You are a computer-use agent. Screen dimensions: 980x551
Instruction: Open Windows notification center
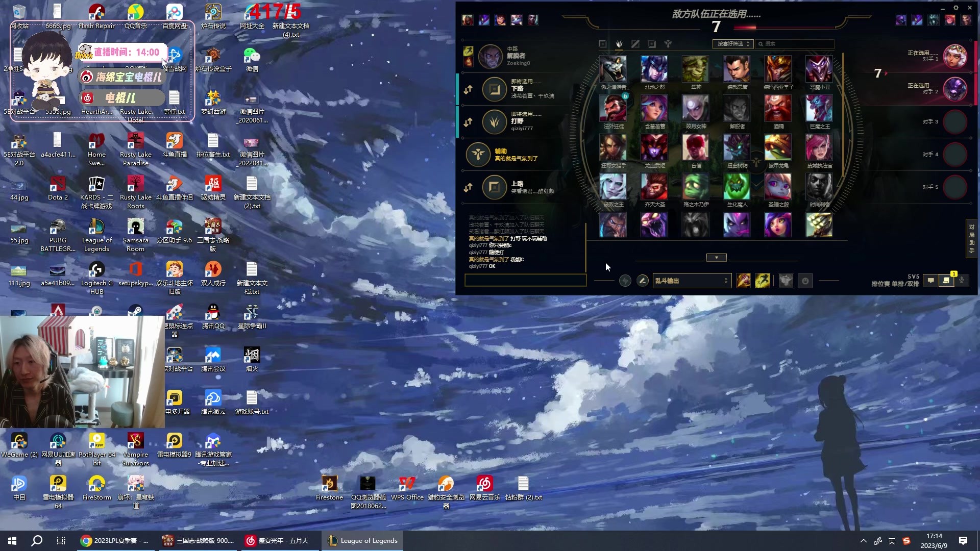[963, 541]
